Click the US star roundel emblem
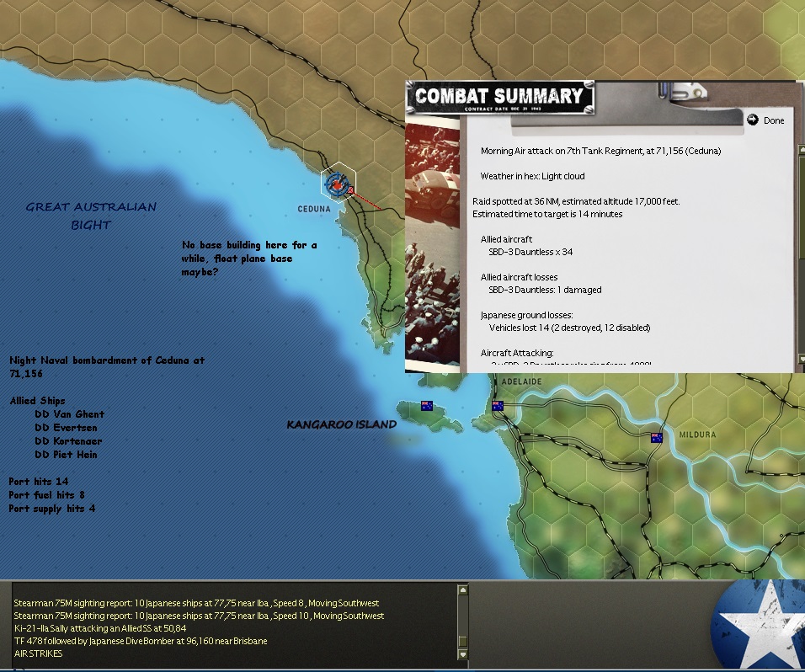The height and width of the screenshot is (672, 805). (x=759, y=624)
